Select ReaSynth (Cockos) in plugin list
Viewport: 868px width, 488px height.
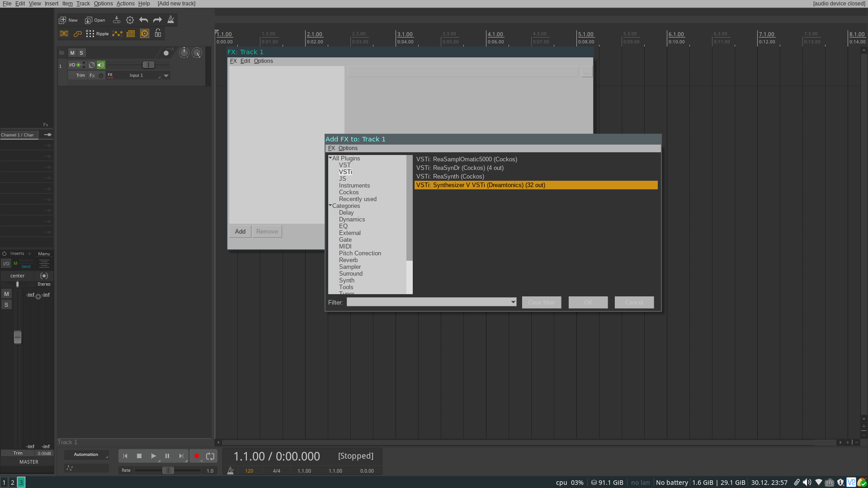458,177
